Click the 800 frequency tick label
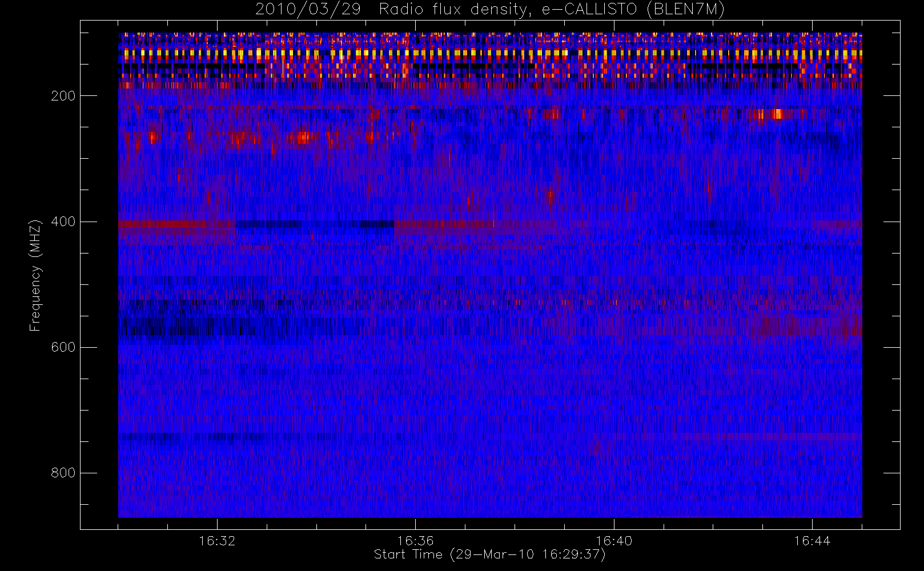 (x=63, y=473)
